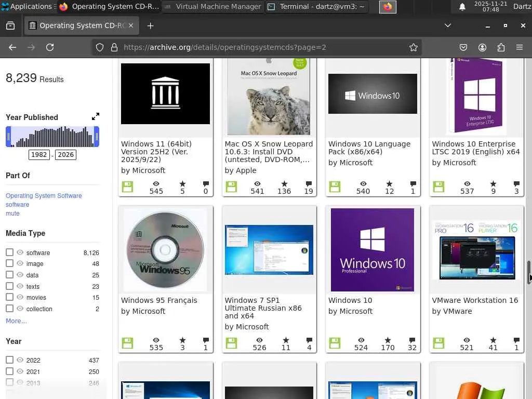
Task: Go back with the browser back arrow
Action: (12, 47)
